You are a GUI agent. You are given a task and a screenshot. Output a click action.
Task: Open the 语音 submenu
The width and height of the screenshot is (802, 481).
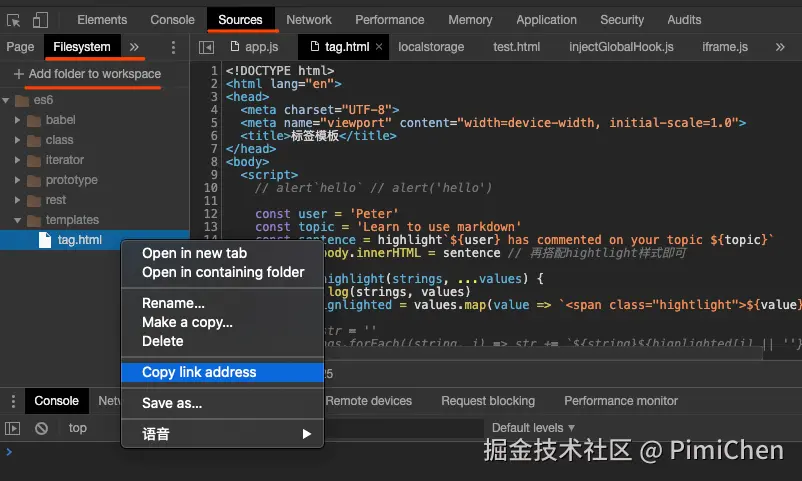click(222, 434)
